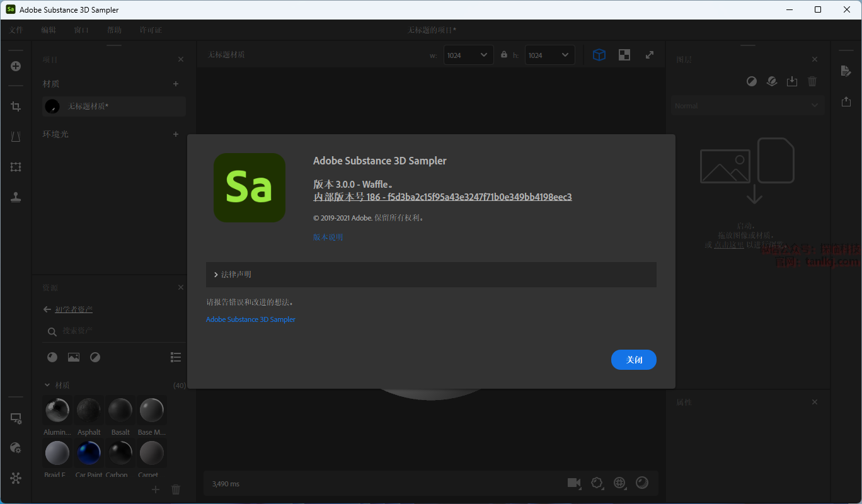Screen dimensions: 862x504
Task: Switch viewport to 2D checker view
Action: pos(624,55)
